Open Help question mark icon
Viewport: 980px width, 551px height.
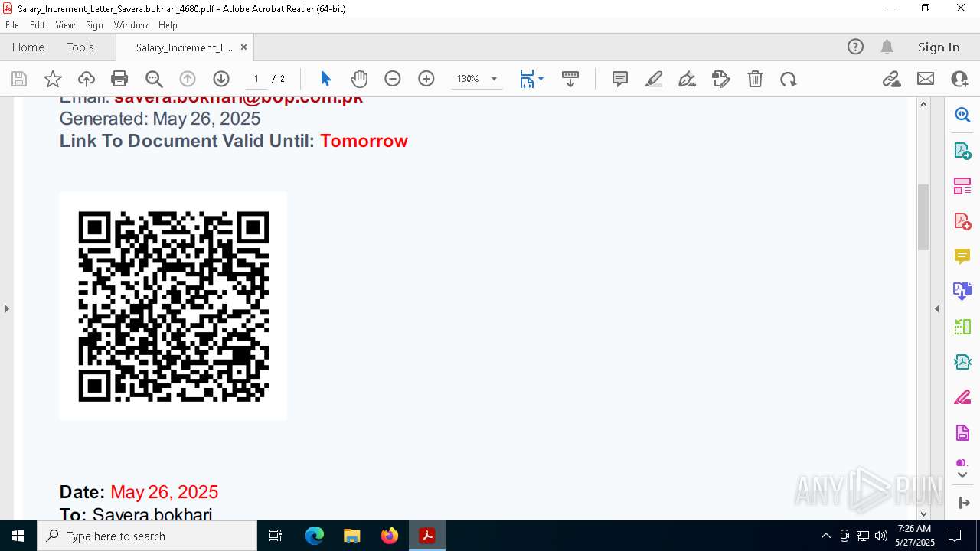[855, 47]
